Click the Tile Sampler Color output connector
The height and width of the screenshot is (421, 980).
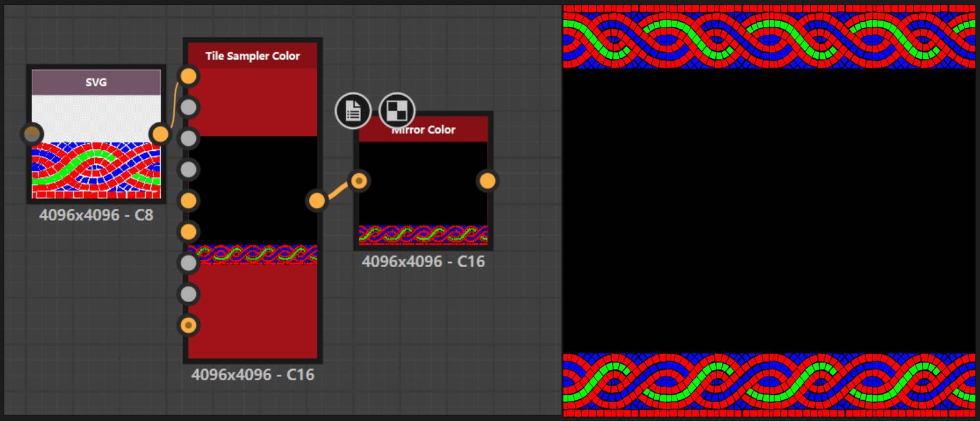click(317, 201)
